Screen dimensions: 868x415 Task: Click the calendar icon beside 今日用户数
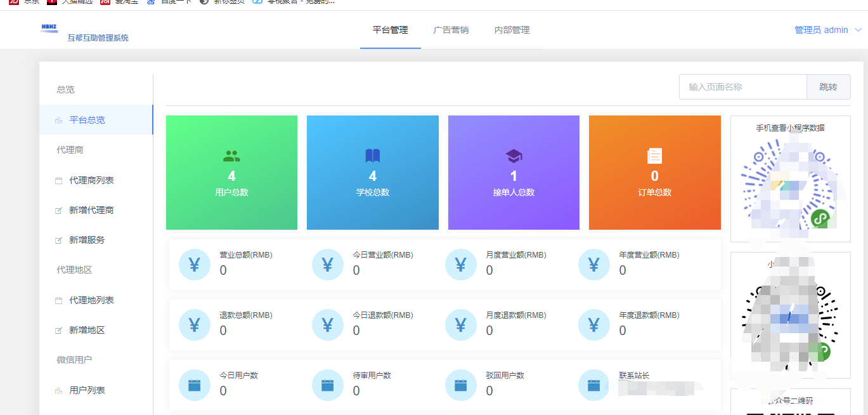click(195, 385)
